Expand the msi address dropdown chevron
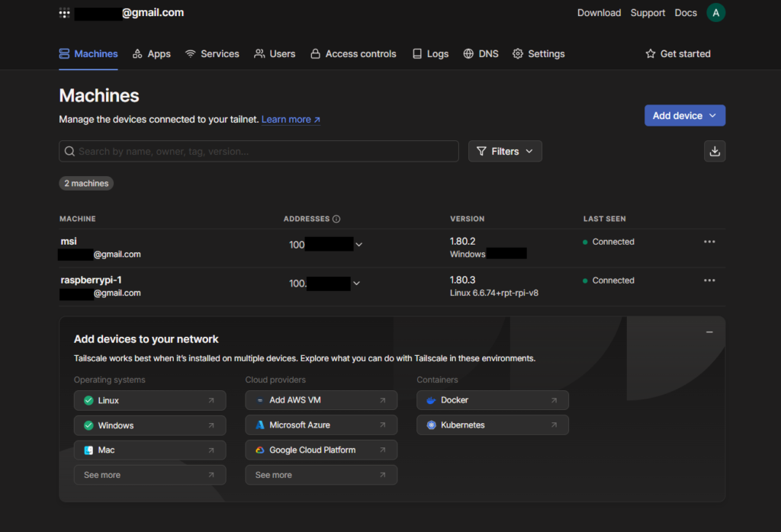781x532 pixels. pos(359,245)
